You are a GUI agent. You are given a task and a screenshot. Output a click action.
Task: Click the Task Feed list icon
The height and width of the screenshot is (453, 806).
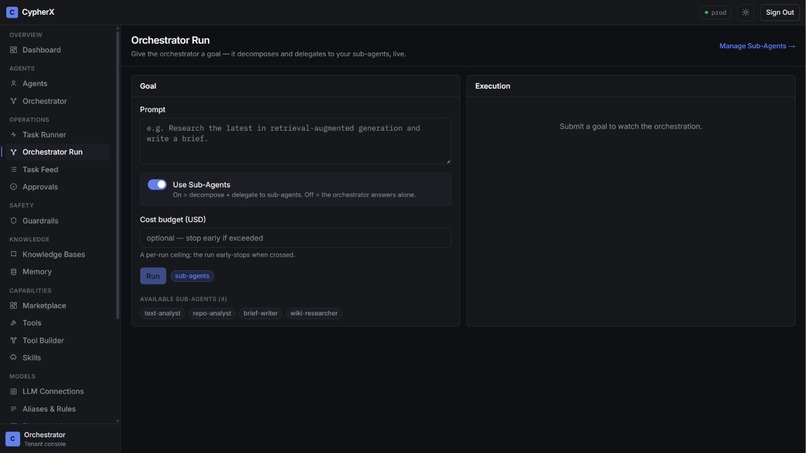[x=13, y=170]
